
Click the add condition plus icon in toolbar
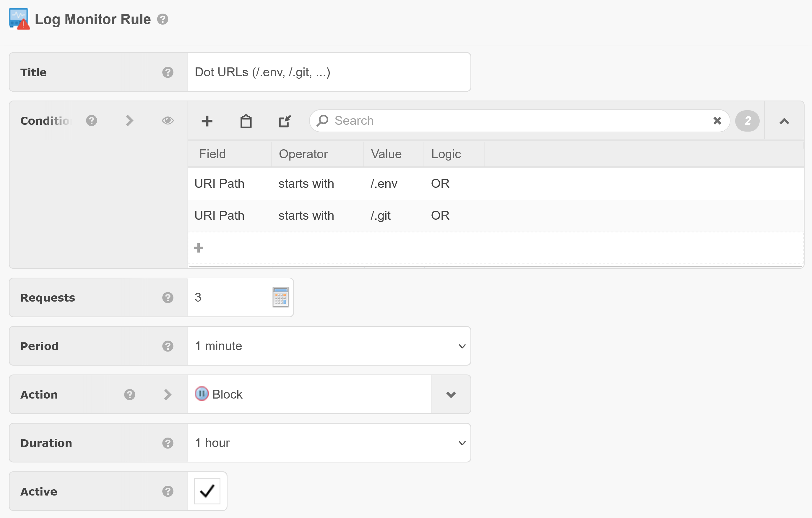(x=207, y=121)
